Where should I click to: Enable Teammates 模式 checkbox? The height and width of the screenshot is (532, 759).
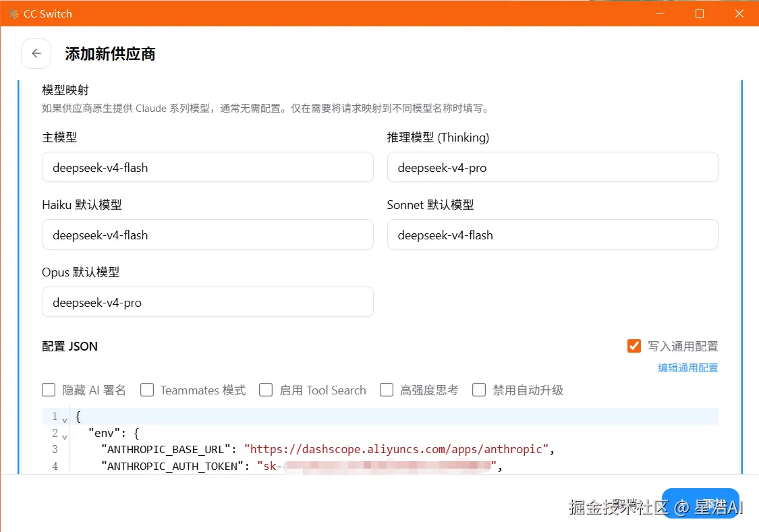coord(146,390)
